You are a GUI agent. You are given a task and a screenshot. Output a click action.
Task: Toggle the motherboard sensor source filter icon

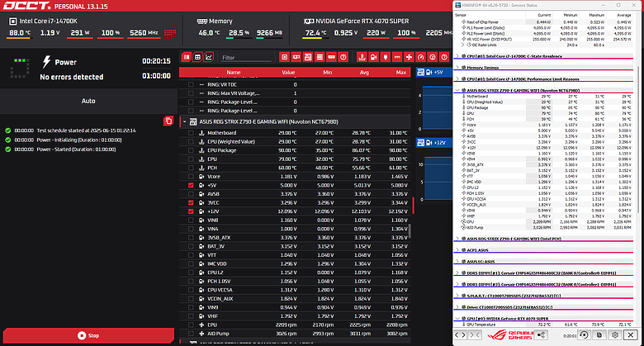[308, 57]
